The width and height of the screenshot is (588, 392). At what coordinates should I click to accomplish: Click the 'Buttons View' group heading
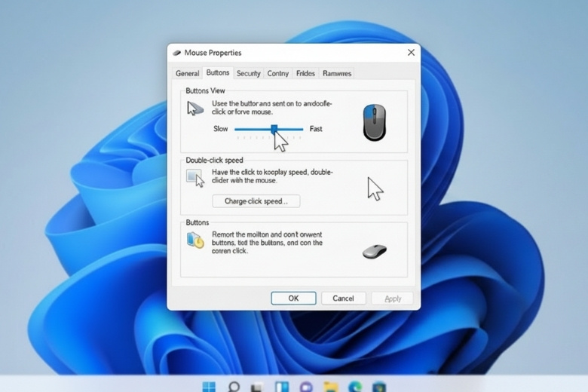click(205, 90)
